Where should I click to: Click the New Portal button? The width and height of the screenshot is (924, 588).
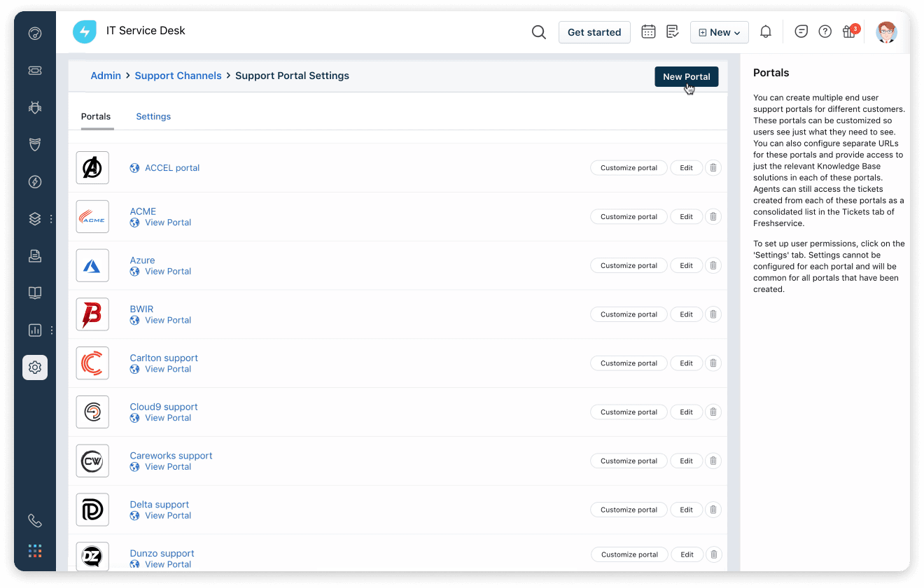[x=687, y=77]
